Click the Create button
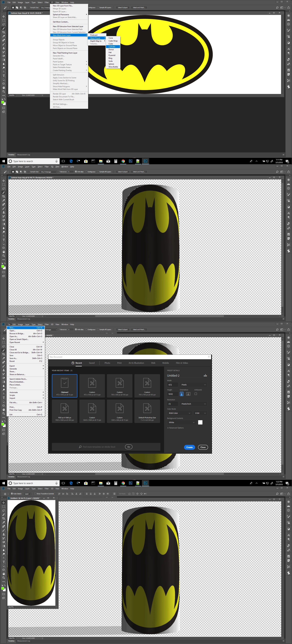 [189, 447]
